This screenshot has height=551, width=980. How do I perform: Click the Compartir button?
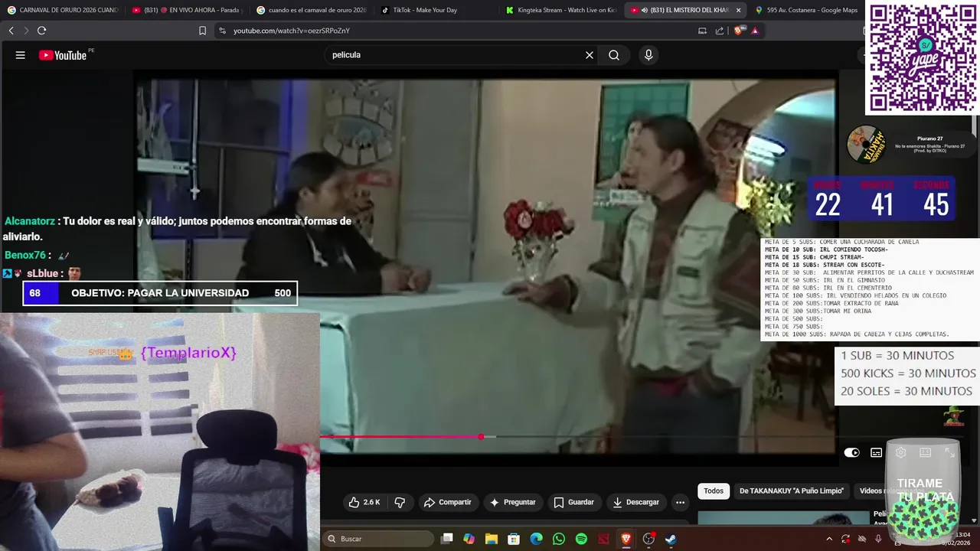tap(449, 502)
